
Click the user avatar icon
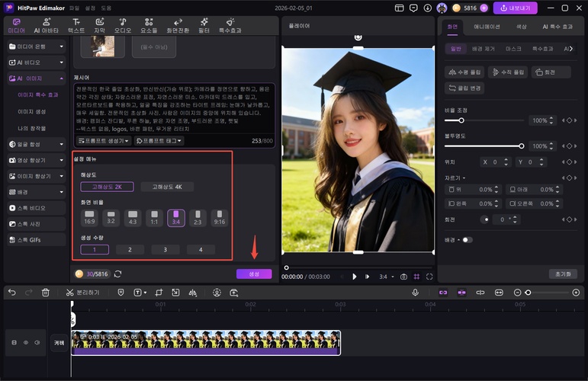tap(442, 8)
